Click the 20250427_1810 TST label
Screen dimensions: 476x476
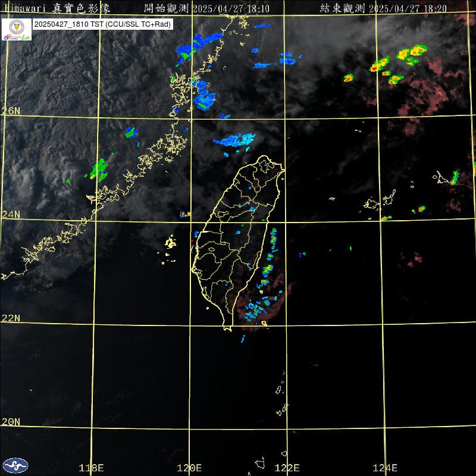click(x=103, y=24)
